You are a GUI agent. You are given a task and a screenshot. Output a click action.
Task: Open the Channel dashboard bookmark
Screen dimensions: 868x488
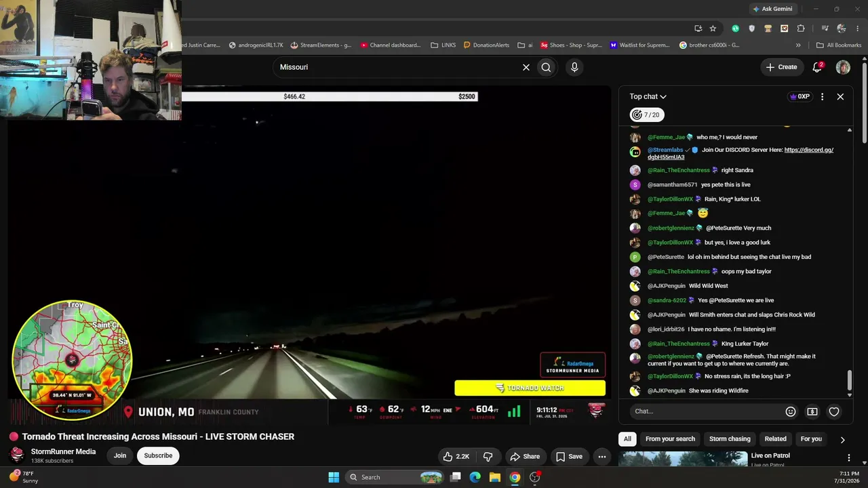pos(391,45)
